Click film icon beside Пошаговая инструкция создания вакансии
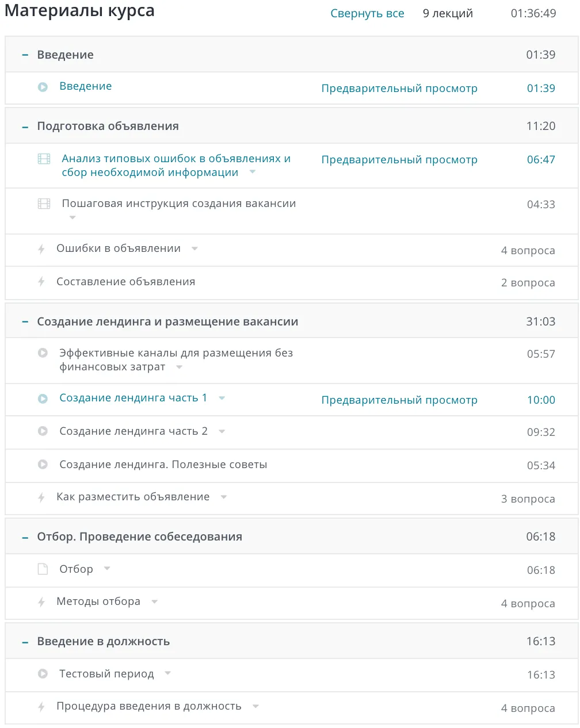Image resolution: width=580 pixels, height=728 pixels. tap(44, 204)
